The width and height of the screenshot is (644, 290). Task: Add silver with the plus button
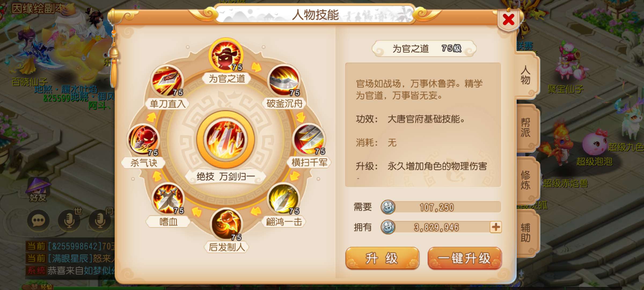point(496,227)
